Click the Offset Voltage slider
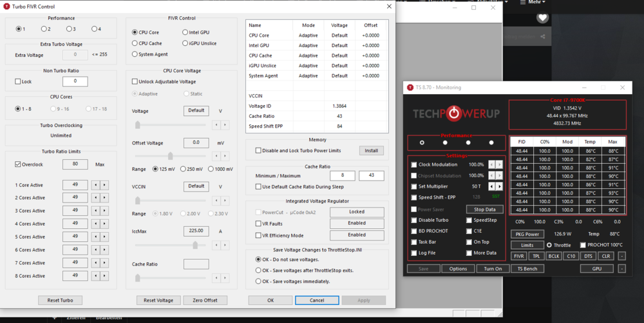The height and width of the screenshot is (323, 644). click(170, 156)
